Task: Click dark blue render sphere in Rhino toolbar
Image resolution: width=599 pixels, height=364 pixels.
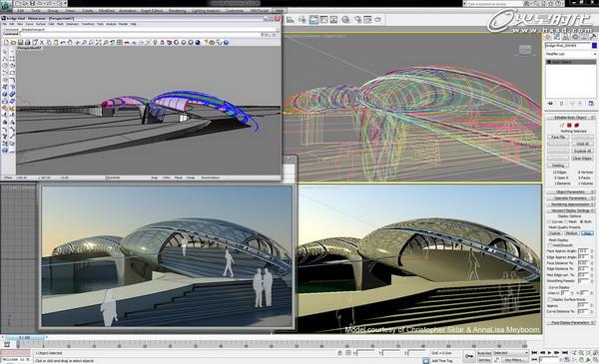Action: [x=198, y=42]
